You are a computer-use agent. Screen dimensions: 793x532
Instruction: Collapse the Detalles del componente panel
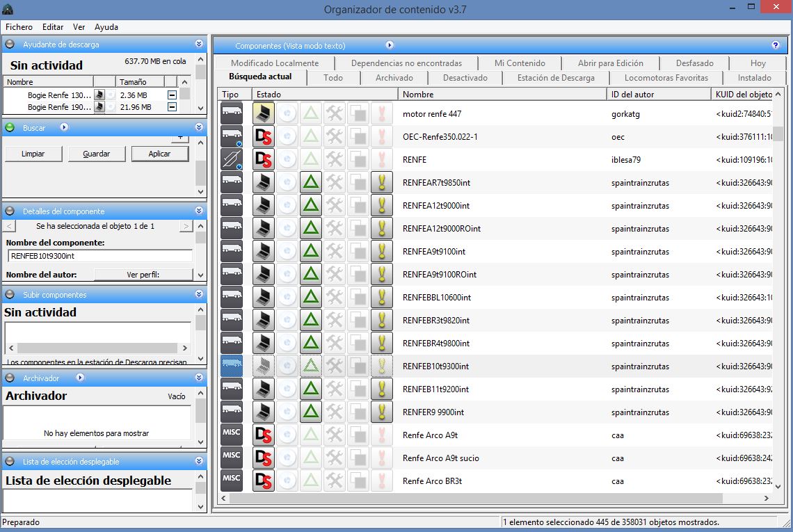click(199, 211)
